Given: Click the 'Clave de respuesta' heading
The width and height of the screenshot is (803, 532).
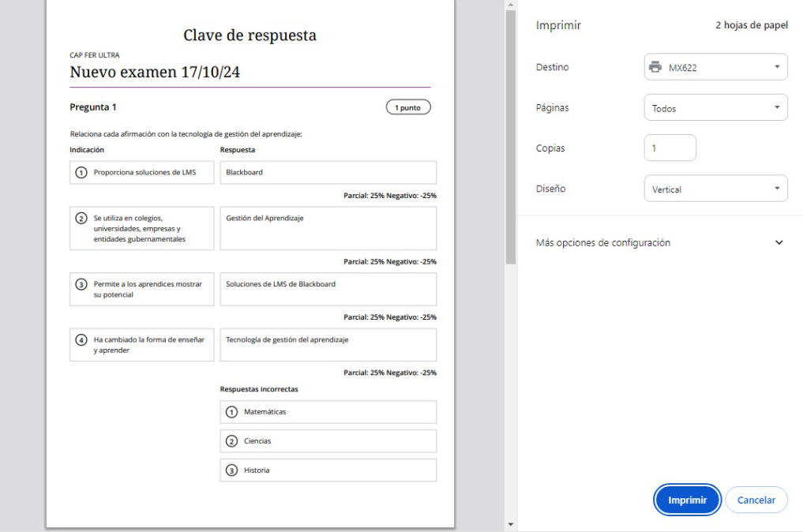Looking at the screenshot, I should coord(250,36).
